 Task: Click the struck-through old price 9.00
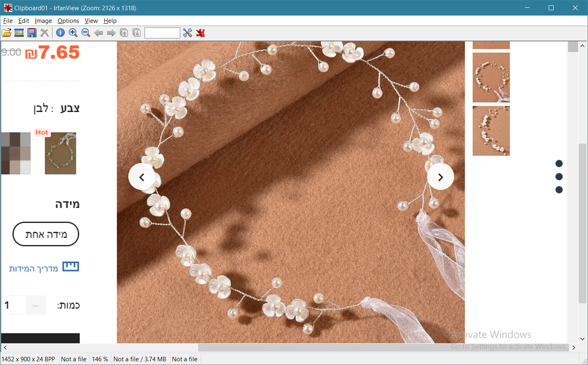(x=11, y=52)
